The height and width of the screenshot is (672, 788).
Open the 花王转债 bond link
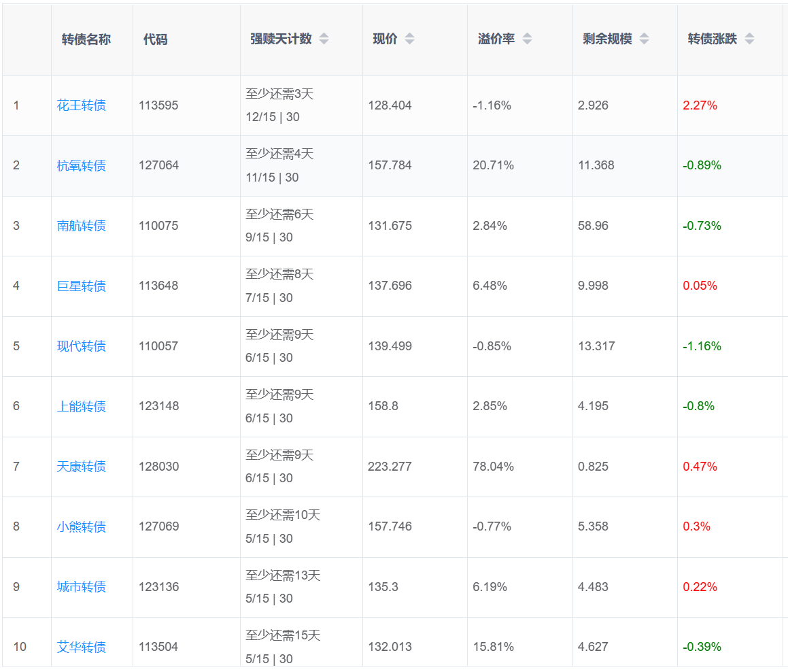click(82, 105)
